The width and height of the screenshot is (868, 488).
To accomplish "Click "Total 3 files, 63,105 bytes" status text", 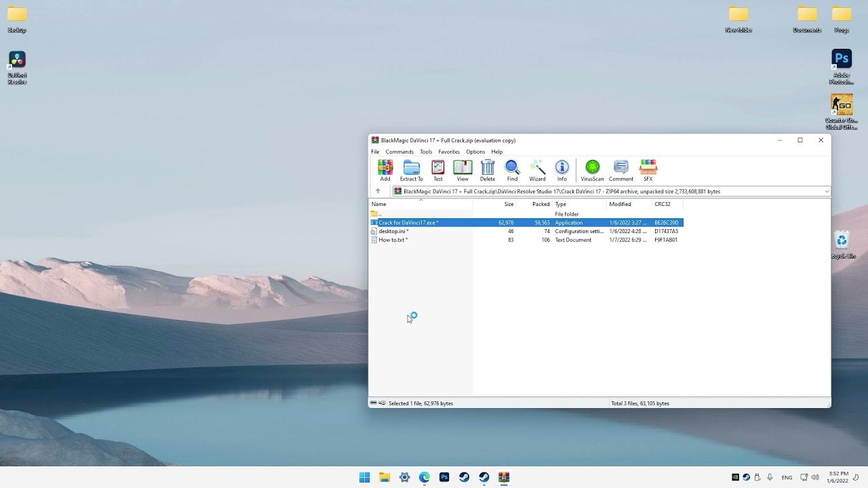I will [x=640, y=403].
